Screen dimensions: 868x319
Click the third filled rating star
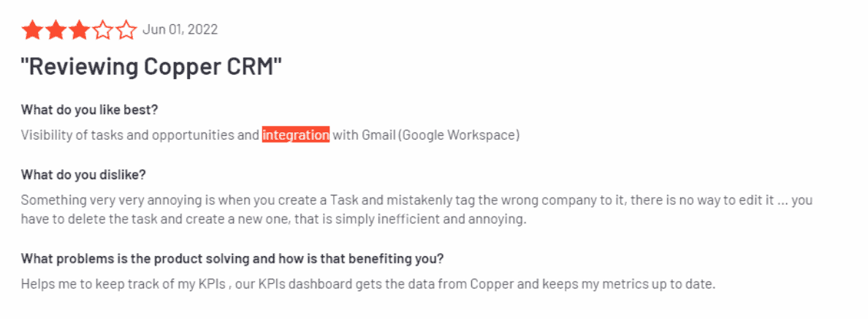[x=79, y=30]
